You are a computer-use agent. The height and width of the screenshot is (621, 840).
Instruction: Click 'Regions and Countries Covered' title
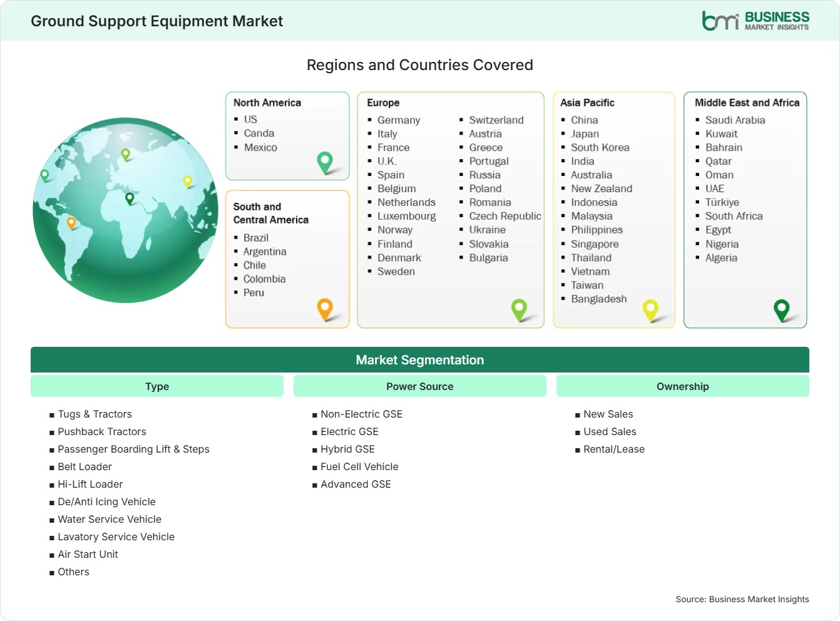coord(420,65)
